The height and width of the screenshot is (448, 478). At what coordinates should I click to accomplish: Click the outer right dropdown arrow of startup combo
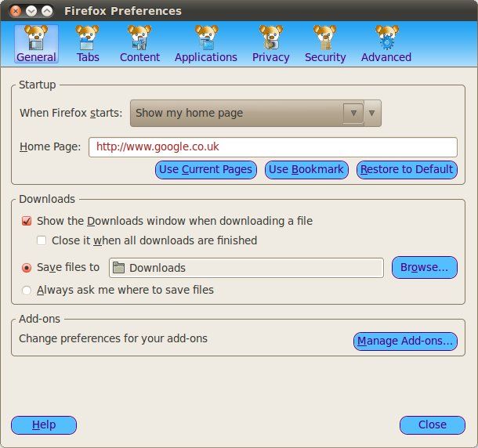pyautogui.click(x=372, y=113)
